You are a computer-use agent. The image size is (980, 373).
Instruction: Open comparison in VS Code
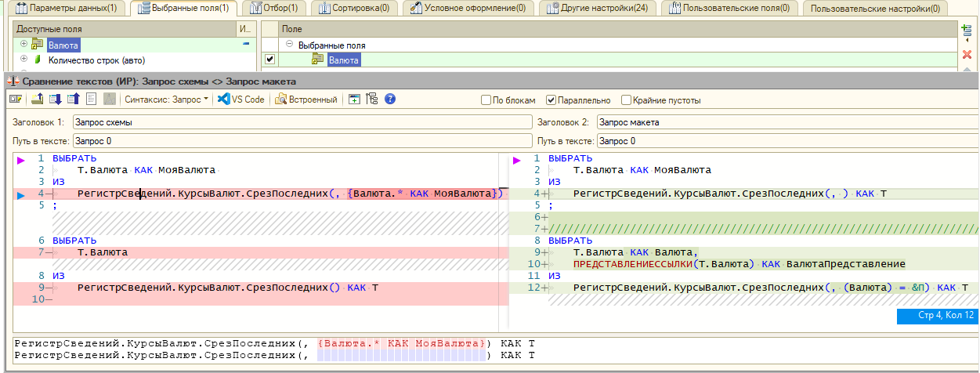pos(241,100)
